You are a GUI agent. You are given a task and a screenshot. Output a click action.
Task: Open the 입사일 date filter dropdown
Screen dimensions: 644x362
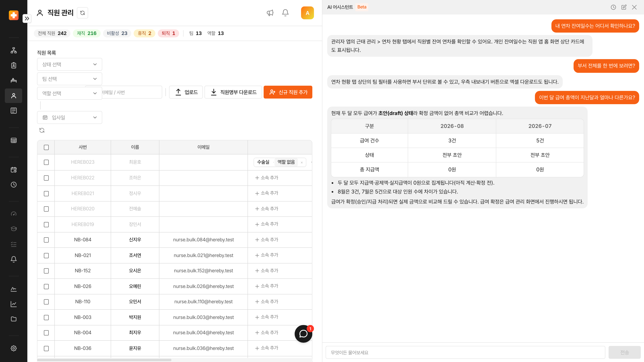pyautogui.click(x=69, y=117)
